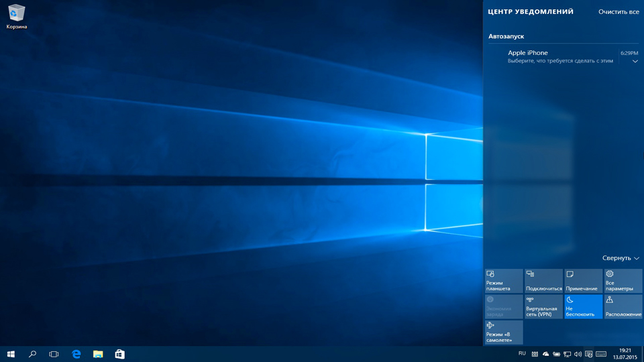This screenshot has height=362, width=644.
Task: Open the network status tray icon
Action: point(568,354)
